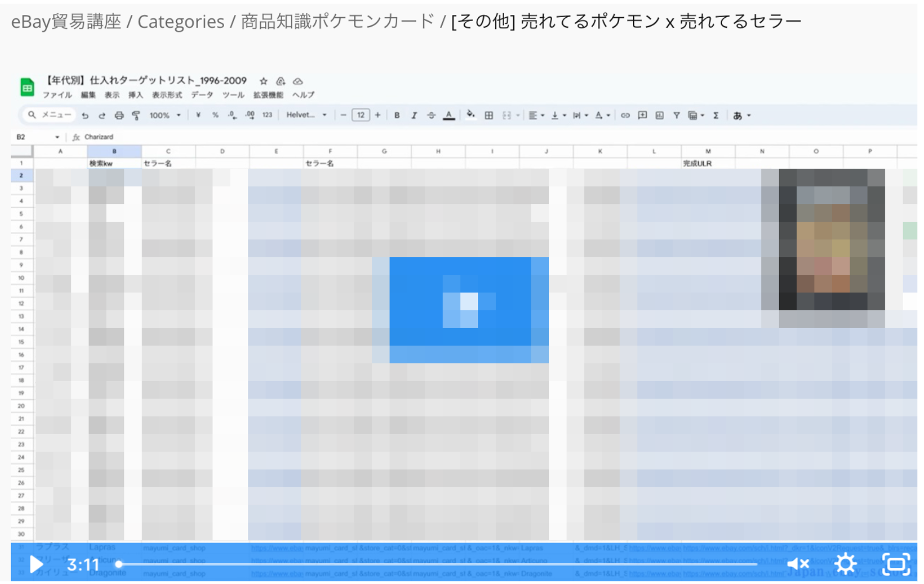Toggle strikethrough formatting
The width and height of the screenshot is (924, 584).
pos(431,115)
